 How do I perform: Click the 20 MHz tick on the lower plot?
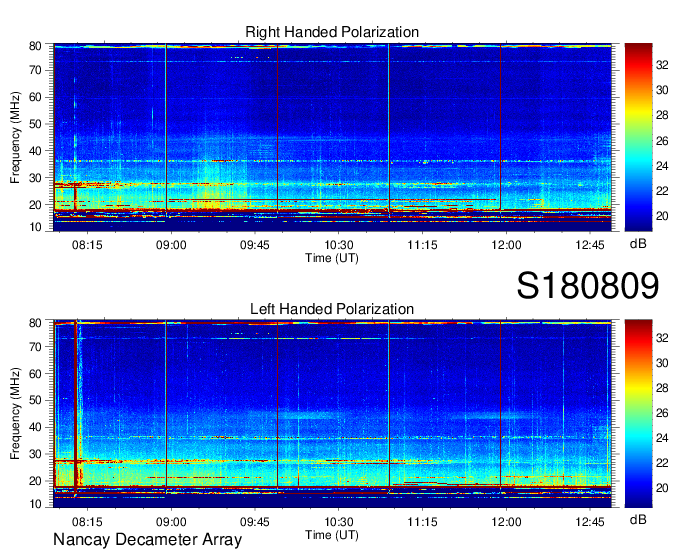[35, 481]
